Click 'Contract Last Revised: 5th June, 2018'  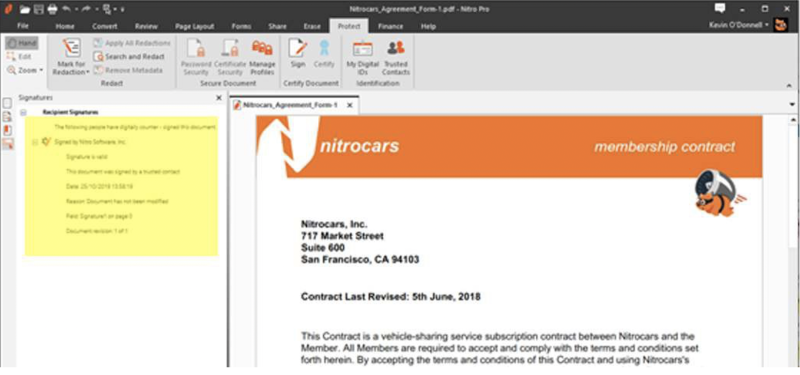[x=391, y=296]
